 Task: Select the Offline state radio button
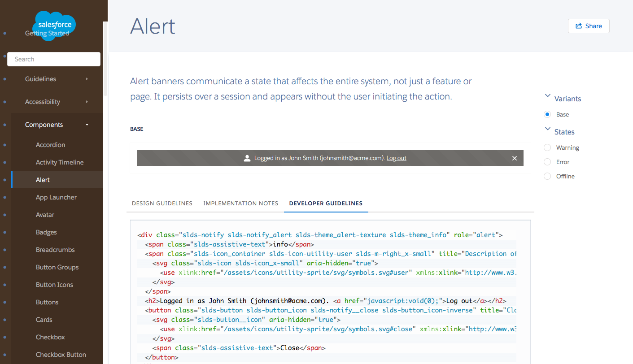tap(547, 176)
